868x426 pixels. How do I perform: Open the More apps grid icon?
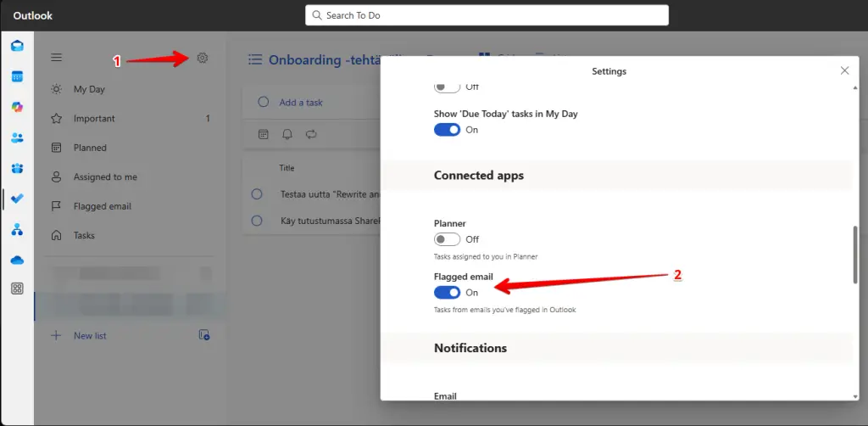tap(17, 289)
